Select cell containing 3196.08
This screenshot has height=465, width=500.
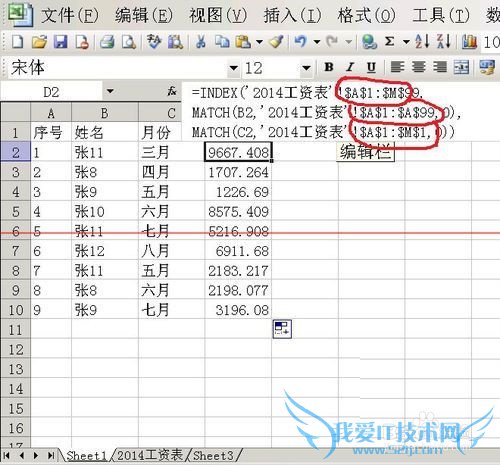tap(238, 310)
